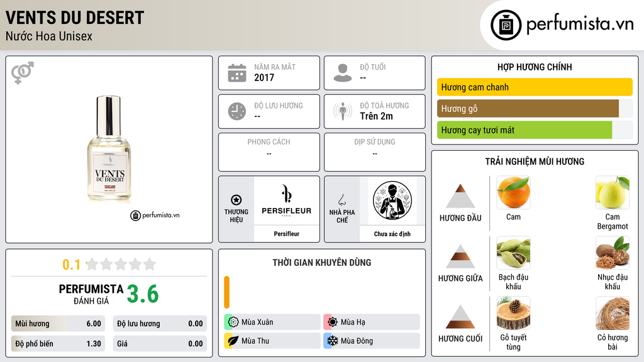Click the green 3.6 Perfumista score
Viewport: 644px width, 362px height.
point(143,294)
